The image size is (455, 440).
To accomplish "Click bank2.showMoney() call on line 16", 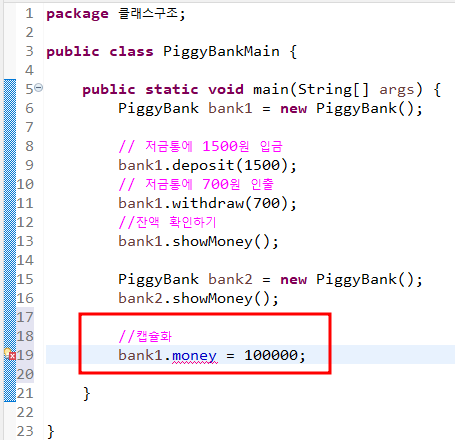I will click(198, 298).
